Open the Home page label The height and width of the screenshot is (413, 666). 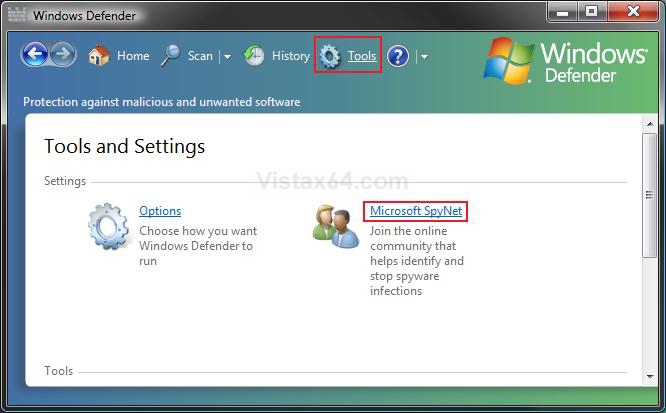coord(133,56)
